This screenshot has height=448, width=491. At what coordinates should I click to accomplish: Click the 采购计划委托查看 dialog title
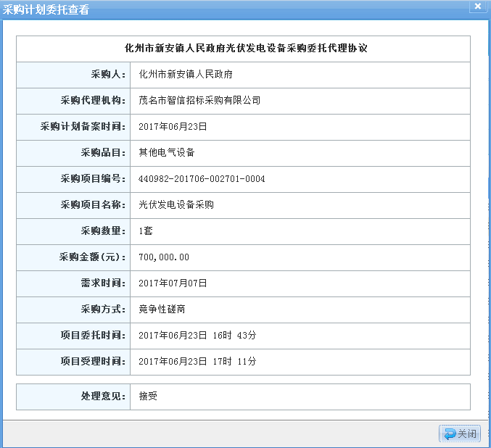(46, 8)
